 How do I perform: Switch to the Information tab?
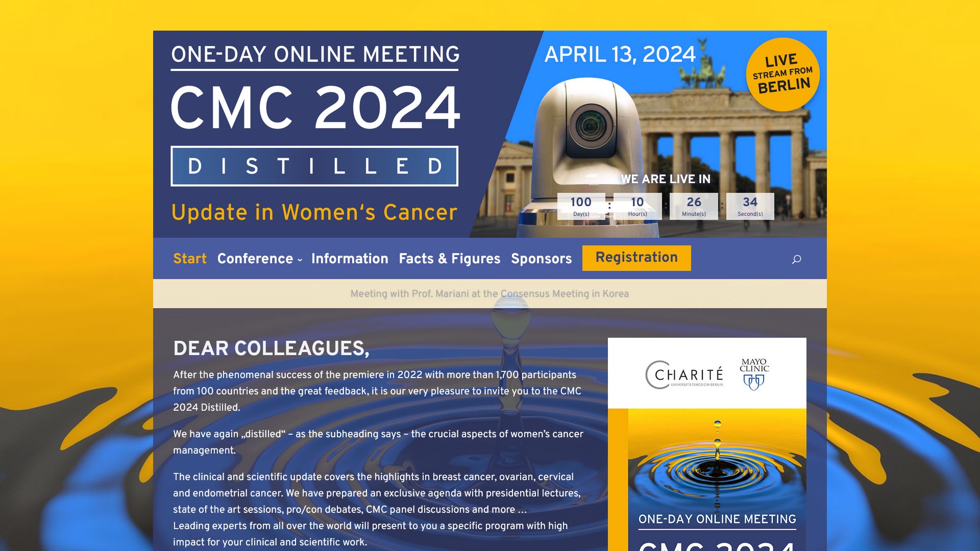(349, 259)
